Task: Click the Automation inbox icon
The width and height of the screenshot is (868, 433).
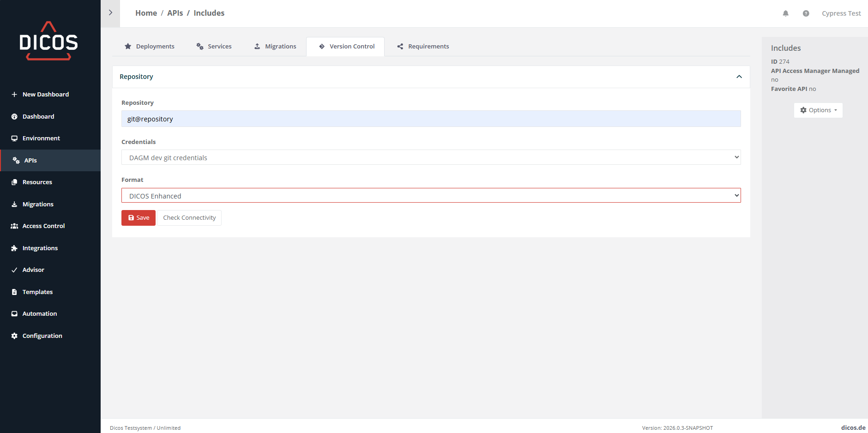Action: [14, 314]
